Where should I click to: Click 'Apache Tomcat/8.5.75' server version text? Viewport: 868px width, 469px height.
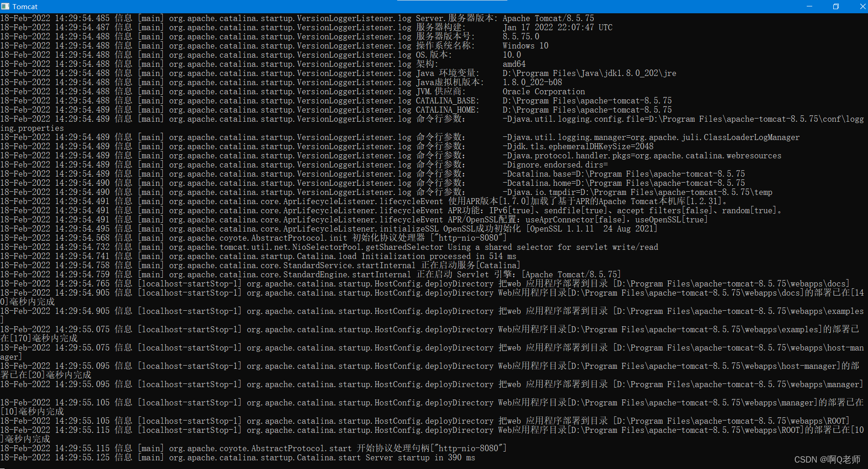548,18
